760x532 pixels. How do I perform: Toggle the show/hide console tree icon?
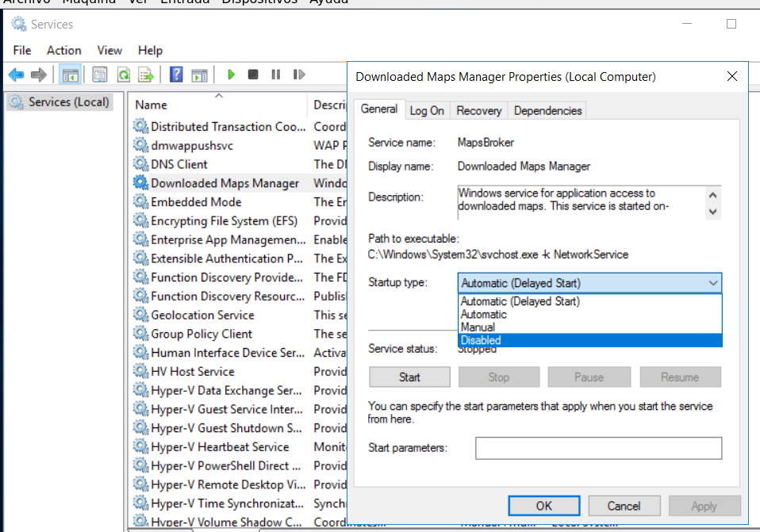tap(71, 75)
